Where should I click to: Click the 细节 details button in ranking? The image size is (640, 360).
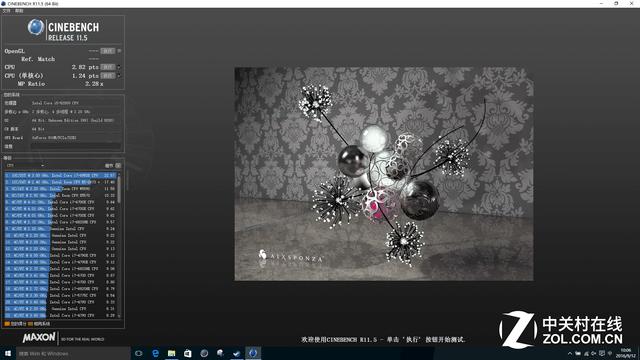pos(109,165)
